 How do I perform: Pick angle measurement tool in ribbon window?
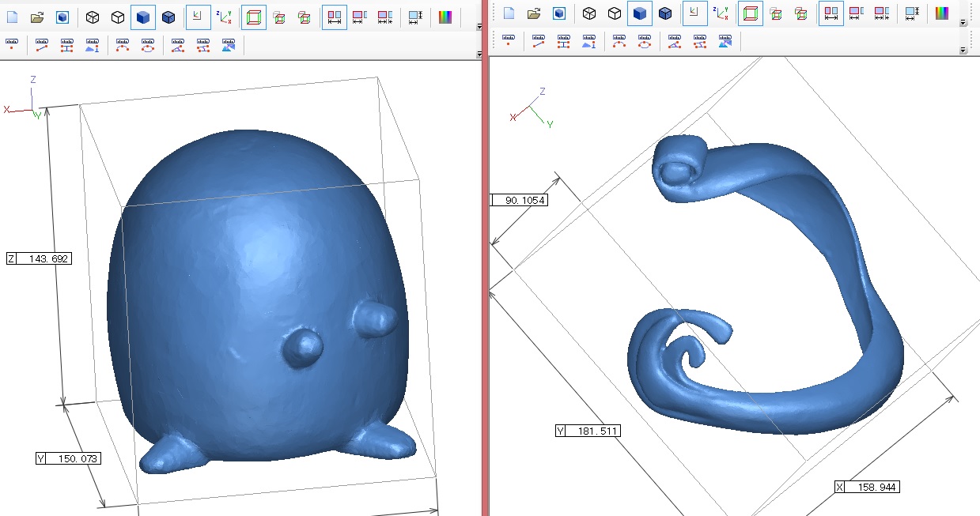click(x=675, y=41)
